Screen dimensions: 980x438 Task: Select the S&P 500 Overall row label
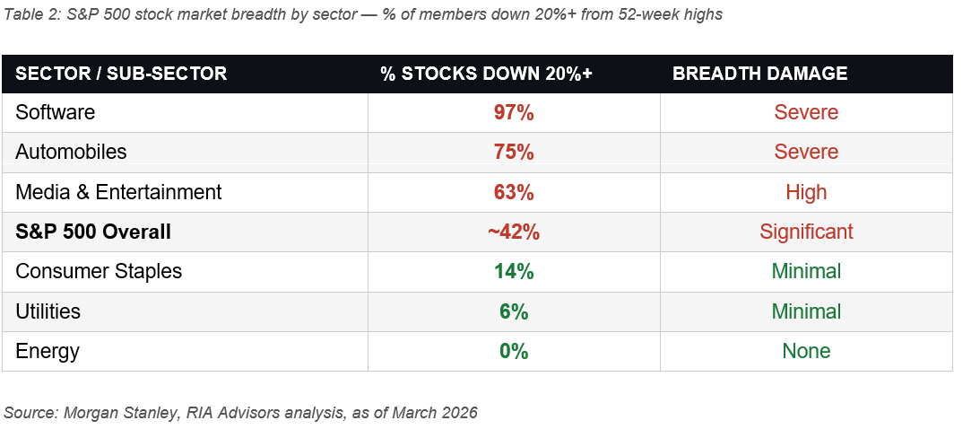click(93, 232)
